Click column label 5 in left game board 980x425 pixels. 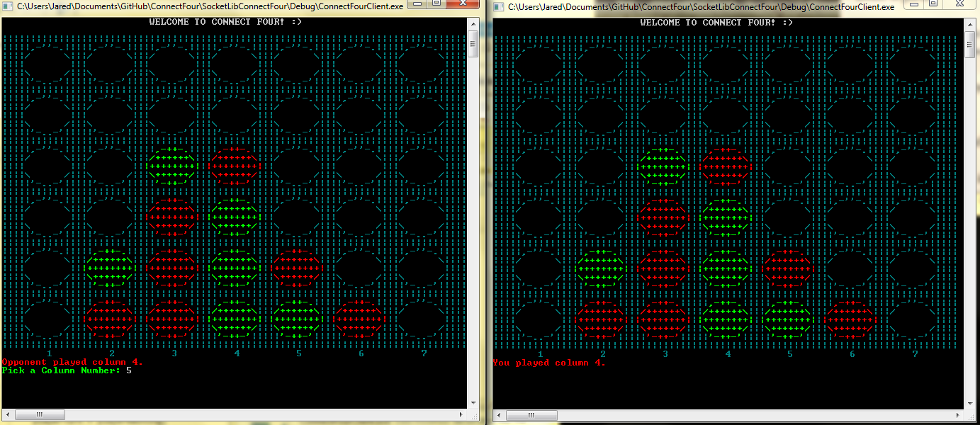[x=299, y=353]
